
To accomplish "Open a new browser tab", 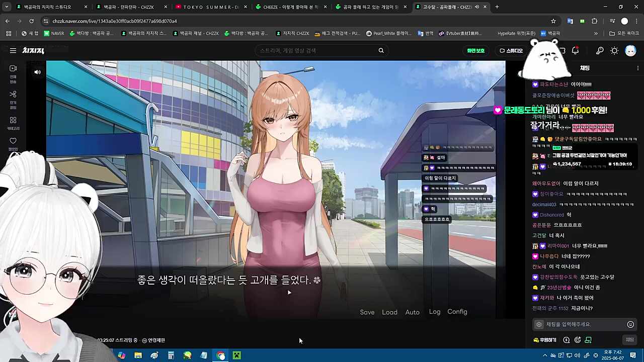I will click(x=497, y=7).
